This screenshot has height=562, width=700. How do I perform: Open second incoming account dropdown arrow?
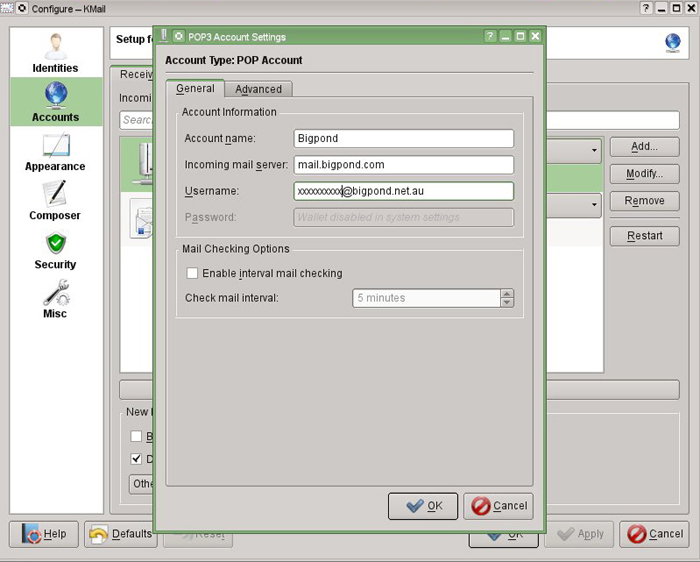594,205
